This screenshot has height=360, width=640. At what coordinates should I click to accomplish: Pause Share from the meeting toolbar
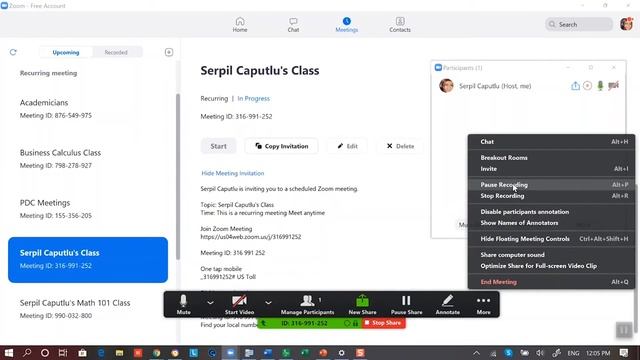tap(406, 304)
